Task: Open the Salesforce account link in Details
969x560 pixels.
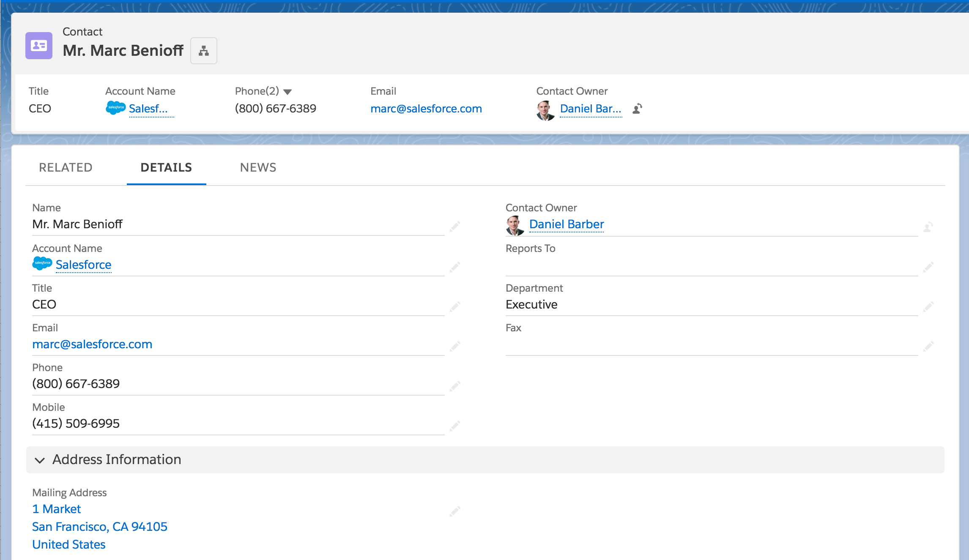Action: tap(83, 265)
